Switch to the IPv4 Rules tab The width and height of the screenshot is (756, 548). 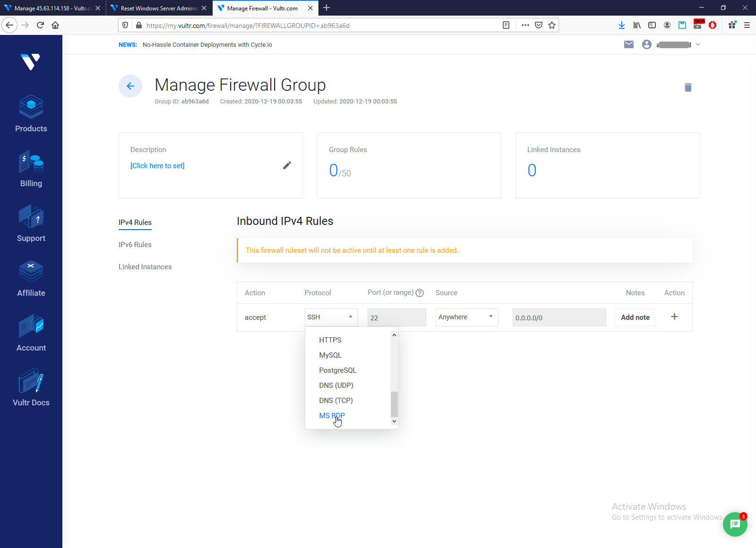pos(135,223)
